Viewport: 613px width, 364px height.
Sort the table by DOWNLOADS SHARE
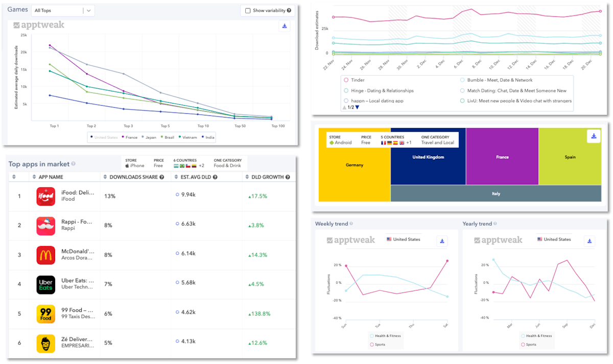[104, 177]
